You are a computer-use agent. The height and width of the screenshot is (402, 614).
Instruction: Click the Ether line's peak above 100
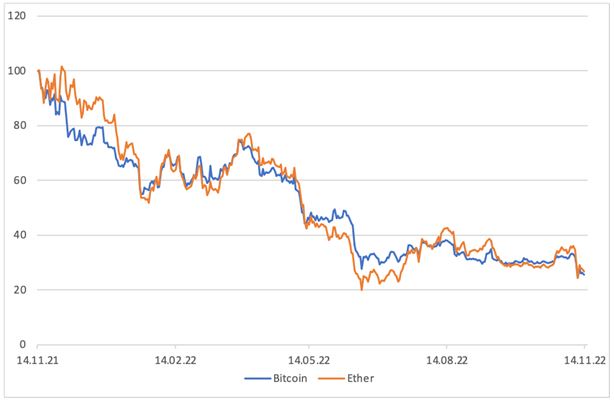click(x=62, y=67)
